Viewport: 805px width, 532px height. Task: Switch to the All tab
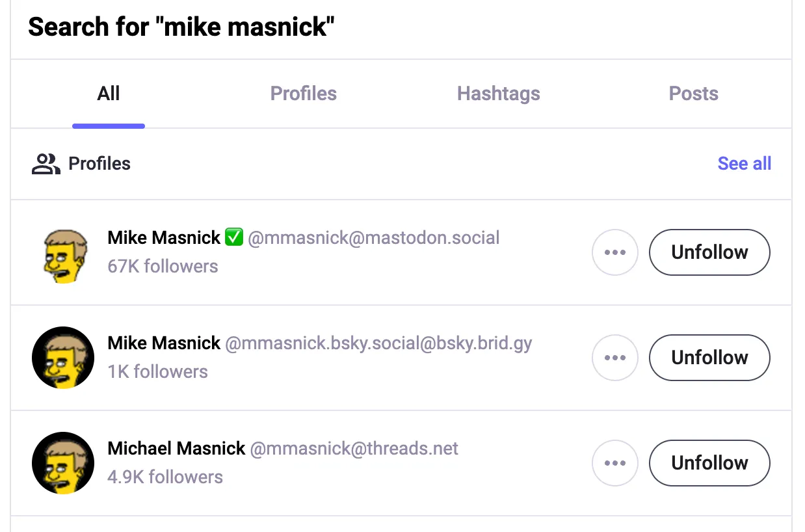tap(109, 94)
